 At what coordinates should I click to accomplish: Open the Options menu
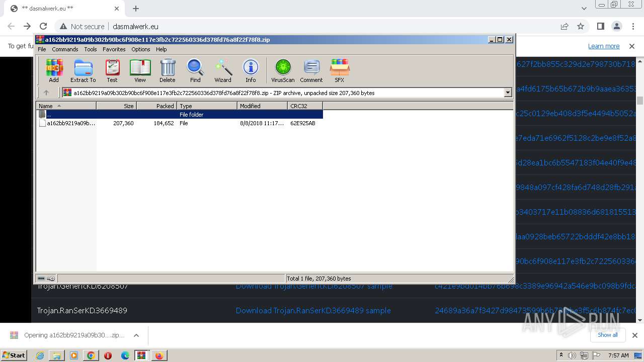tap(141, 49)
